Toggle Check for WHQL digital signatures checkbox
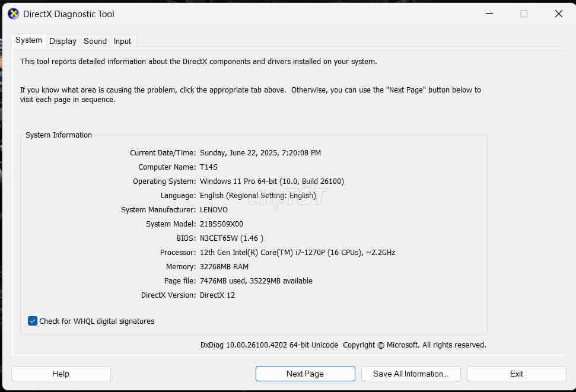The image size is (576, 392). [32, 321]
